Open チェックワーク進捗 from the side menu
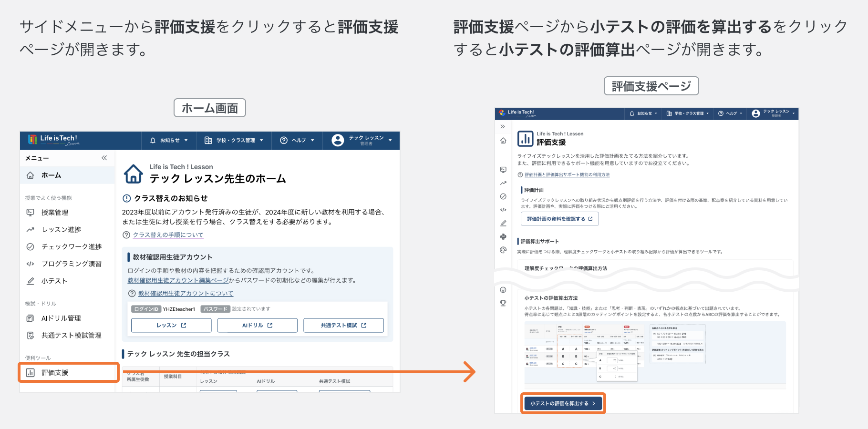Viewport: 868px width, 429px height. click(x=67, y=247)
